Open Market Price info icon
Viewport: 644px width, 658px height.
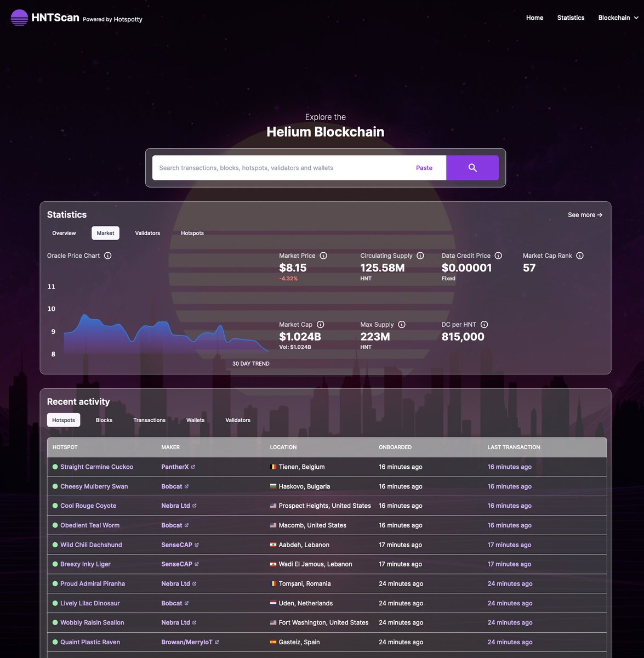323,256
